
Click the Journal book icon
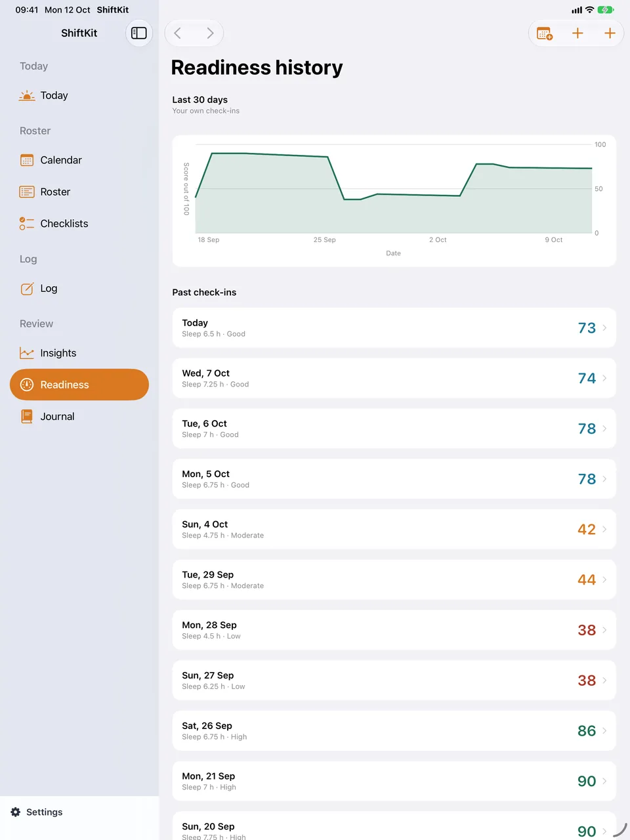pyautogui.click(x=27, y=416)
